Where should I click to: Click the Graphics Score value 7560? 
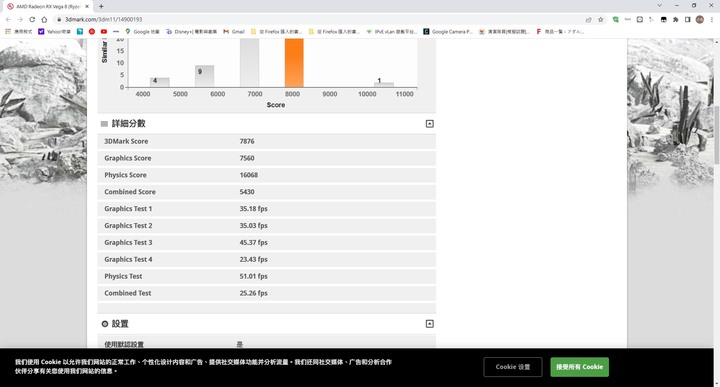point(247,158)
